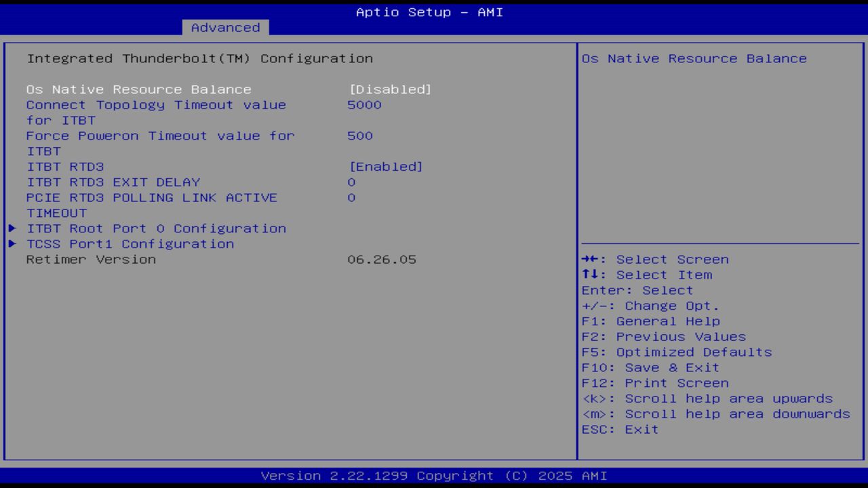Click the ITBT RTD3 EXIT DELAY value
The width and height of the screenshot is (868, 488).
[351, 182]
